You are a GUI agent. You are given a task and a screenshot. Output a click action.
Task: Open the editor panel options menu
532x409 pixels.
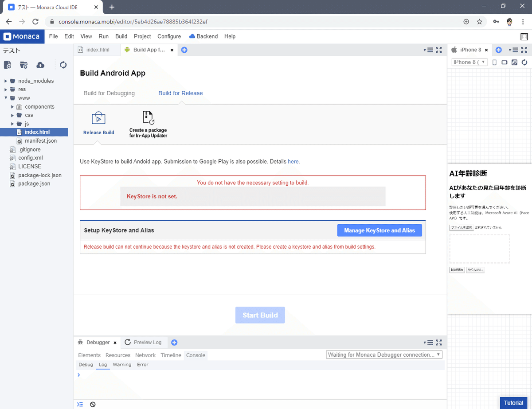tap(428, 50)
